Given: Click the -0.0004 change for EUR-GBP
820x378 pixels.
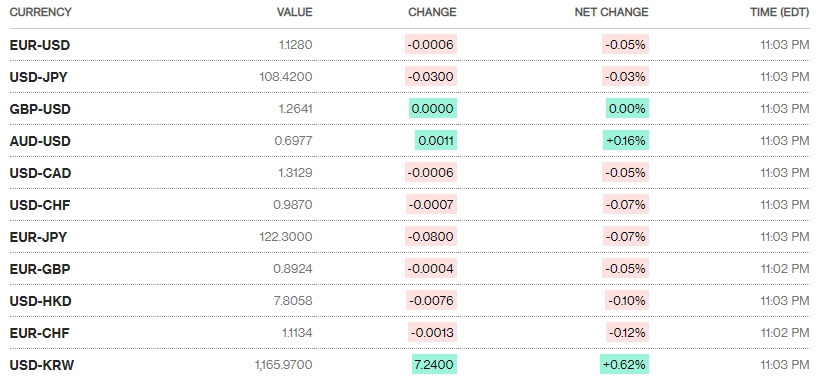Looking at the screenshot, I should point(431,268).
